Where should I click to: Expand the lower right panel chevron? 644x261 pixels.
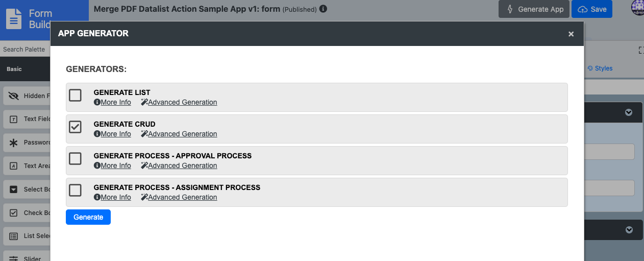tap(629, 230)
